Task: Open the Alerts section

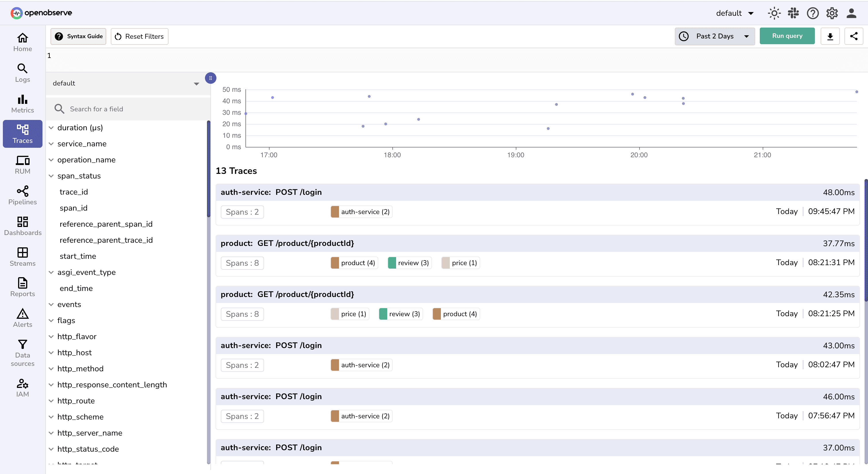Action: click(22, 317)
